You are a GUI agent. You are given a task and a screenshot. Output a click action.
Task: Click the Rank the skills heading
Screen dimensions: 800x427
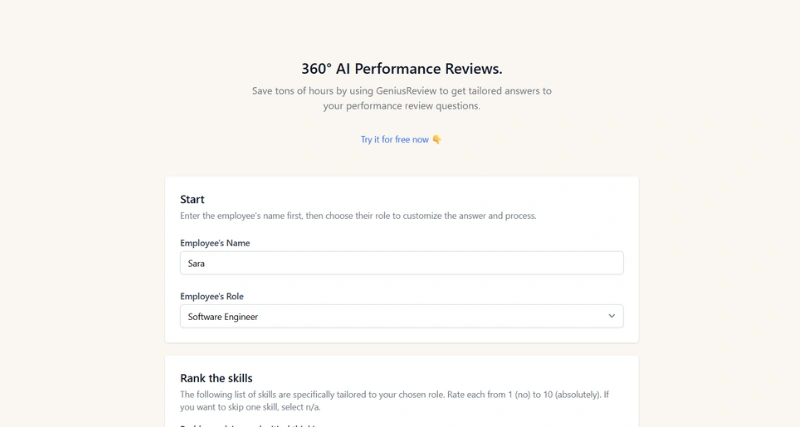[216, 378]
